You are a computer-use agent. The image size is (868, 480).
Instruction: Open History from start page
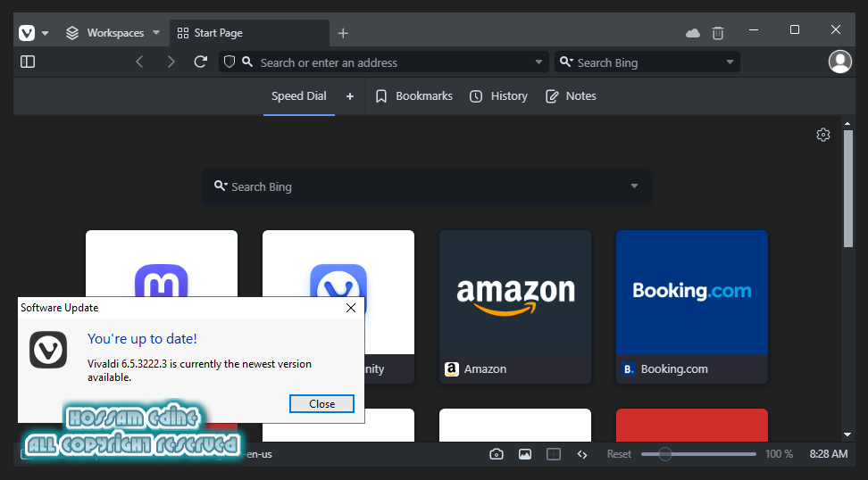(x=499, y=96)
